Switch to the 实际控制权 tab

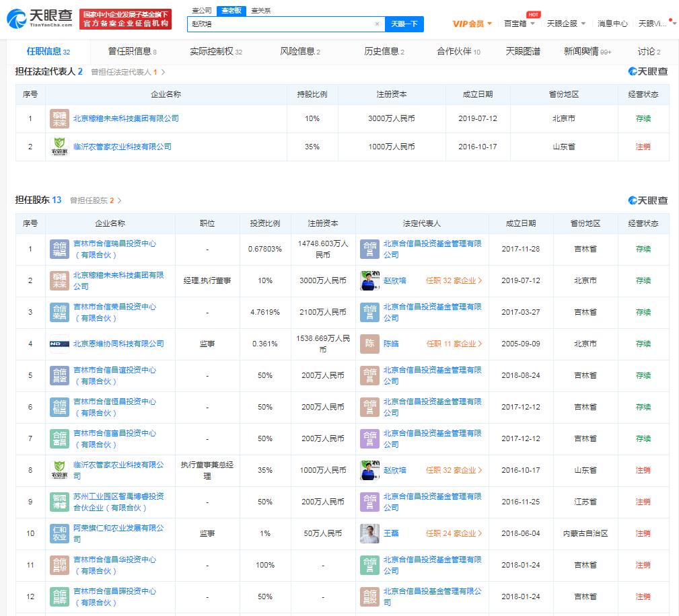215,52
